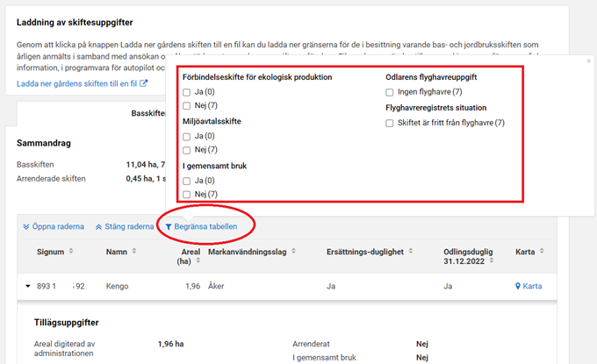Click the filter icon beside Begränsa tabellen
This screenshot has height=364, width=597.
click(169, 226)
